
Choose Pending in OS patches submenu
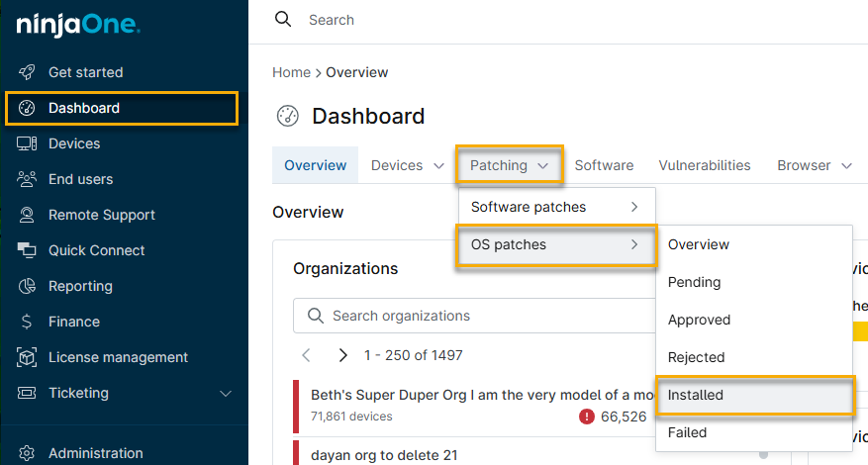point(695,282)
